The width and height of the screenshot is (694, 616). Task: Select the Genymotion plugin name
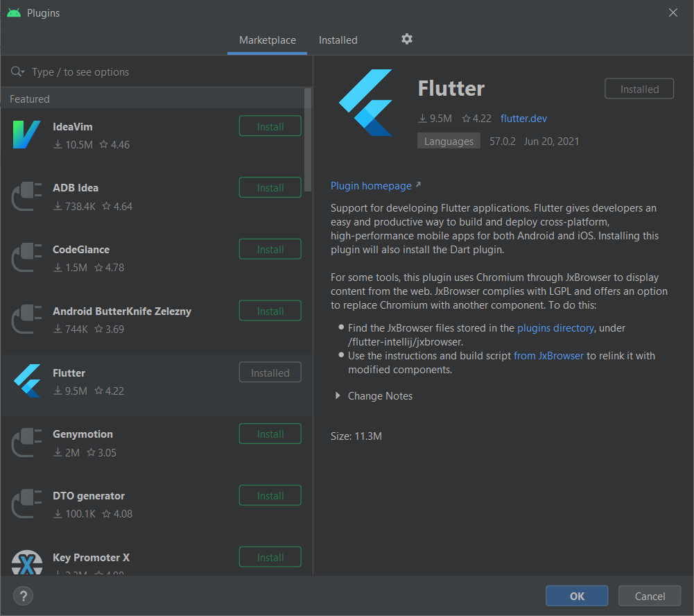(83, 434)
